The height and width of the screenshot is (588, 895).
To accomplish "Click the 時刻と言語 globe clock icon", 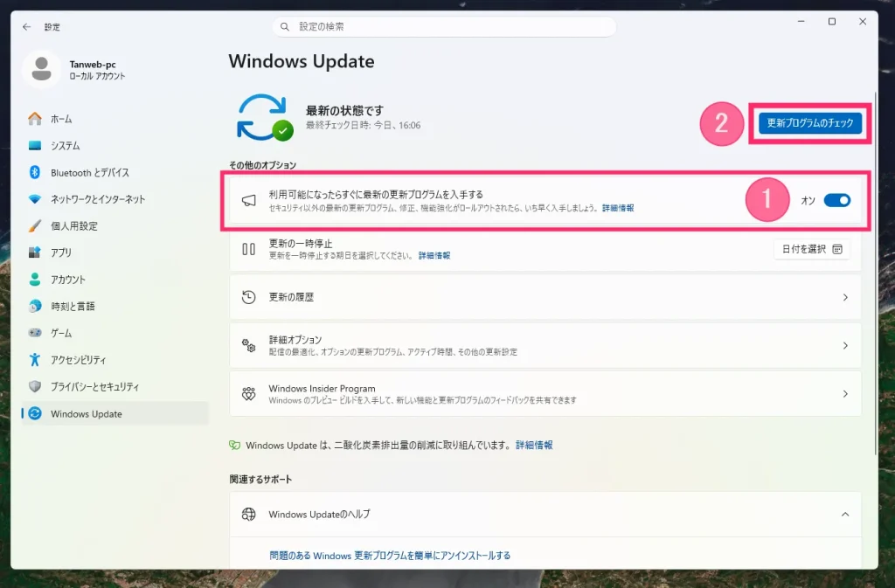I will pyautogui.click(x=35, y=307).
